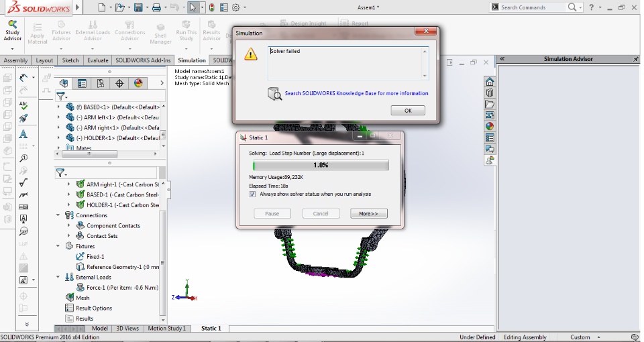Screen dimensions: 644x342
Task: Select the PropertyManager tab icon
Action: [82, 83]
